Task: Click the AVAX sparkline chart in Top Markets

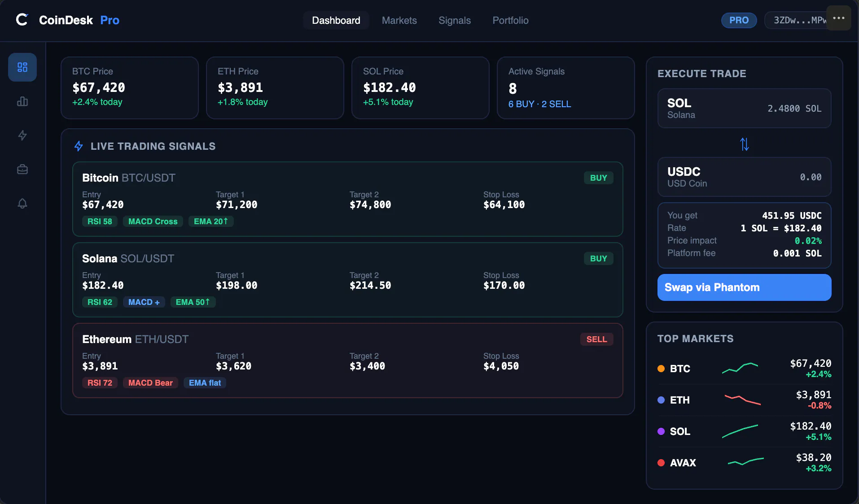Action: [746, 461]
